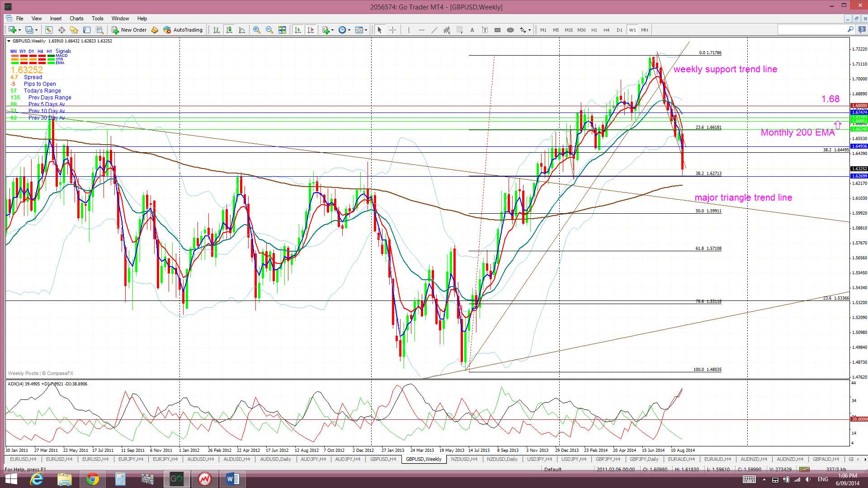Screen dimensions: 868x488
Task: Select the Fibonacci retracement drawing tool
Action: coord(459,30)
